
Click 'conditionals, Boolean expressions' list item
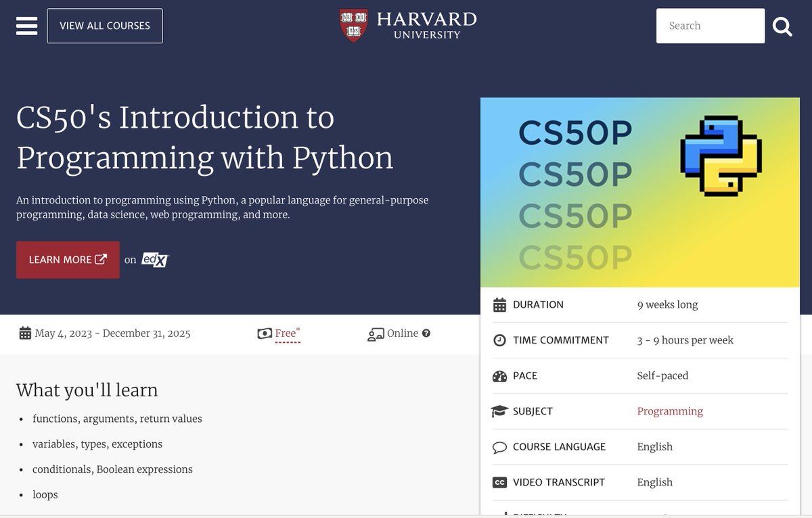[112, 469]
